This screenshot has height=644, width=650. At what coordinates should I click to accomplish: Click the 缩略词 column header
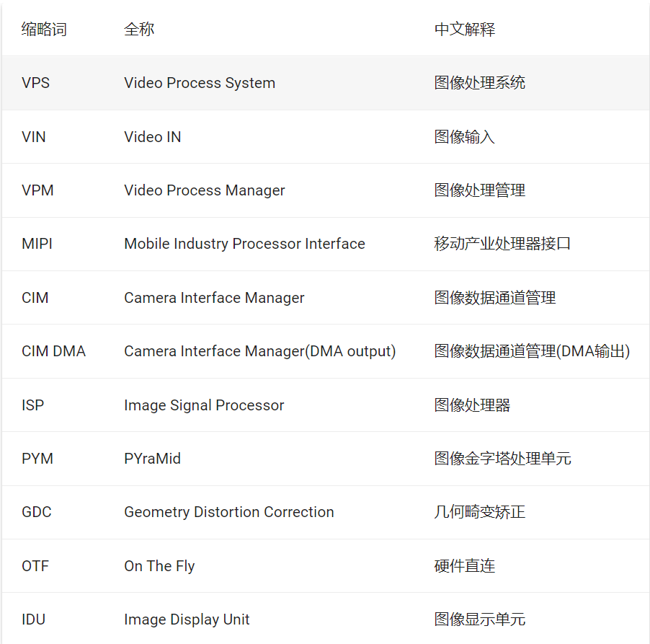click(x=45, y=30)
